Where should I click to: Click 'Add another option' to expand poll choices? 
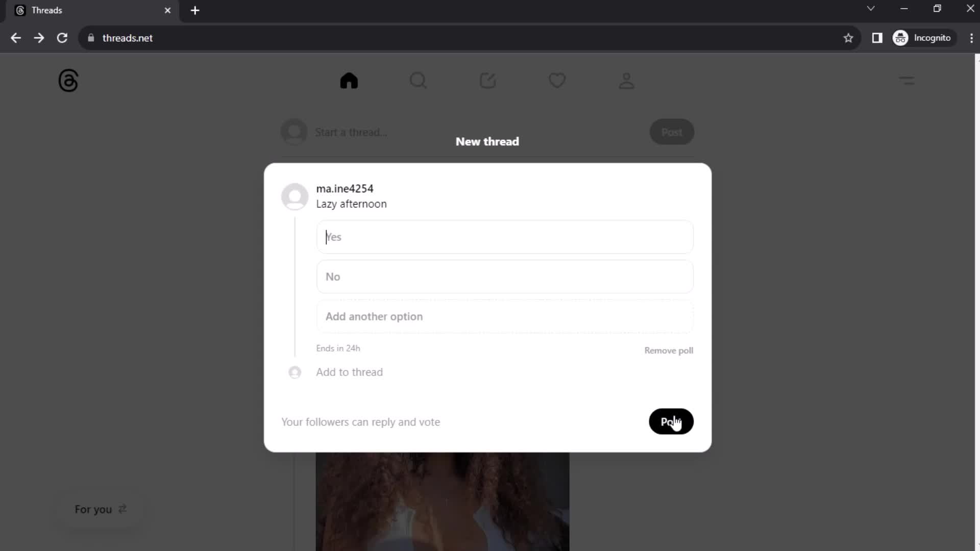click(374, 316)
